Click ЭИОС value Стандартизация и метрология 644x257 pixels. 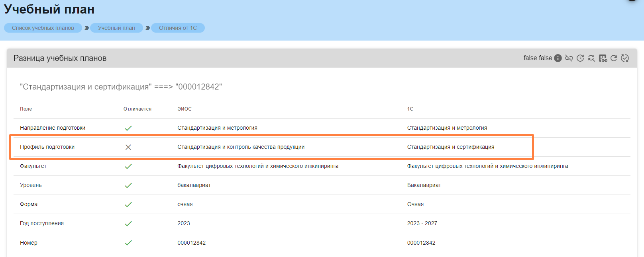click(x=217, y=128)
